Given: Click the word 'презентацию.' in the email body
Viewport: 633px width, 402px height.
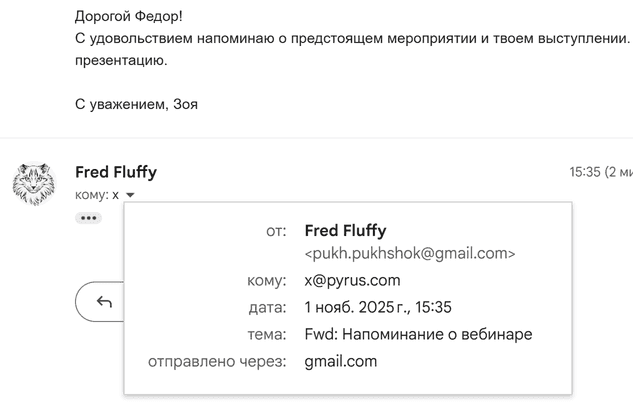Looking at the screenshot, I should 122,60.
